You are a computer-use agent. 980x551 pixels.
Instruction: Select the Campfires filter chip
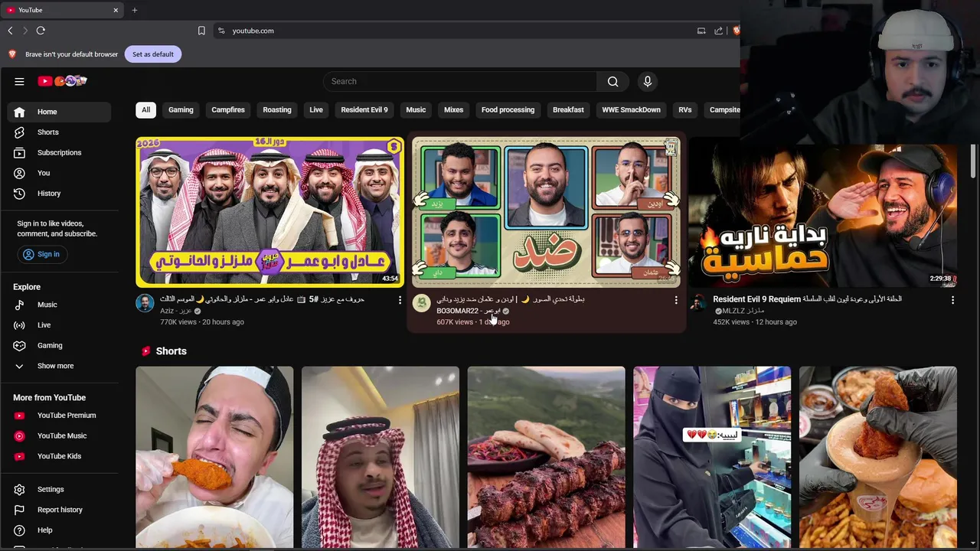pos(228,109)
